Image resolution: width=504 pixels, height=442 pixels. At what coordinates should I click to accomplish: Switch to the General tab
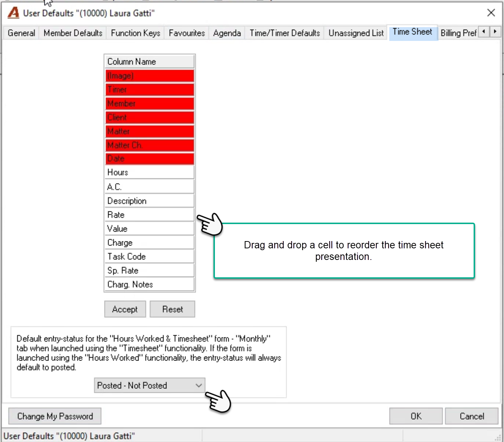pos(21,33)
